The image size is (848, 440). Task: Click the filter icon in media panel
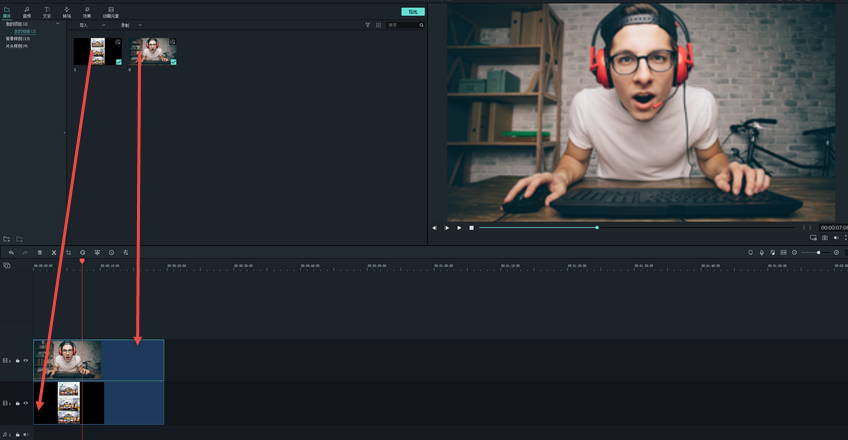pyautogui.click(x=367, y=25)
